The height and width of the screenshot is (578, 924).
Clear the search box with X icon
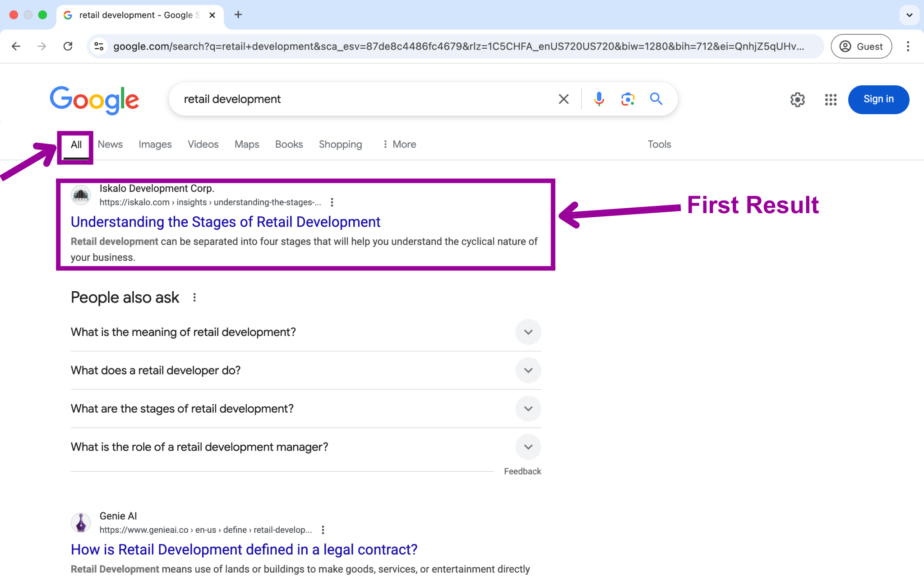coord(564,99)
